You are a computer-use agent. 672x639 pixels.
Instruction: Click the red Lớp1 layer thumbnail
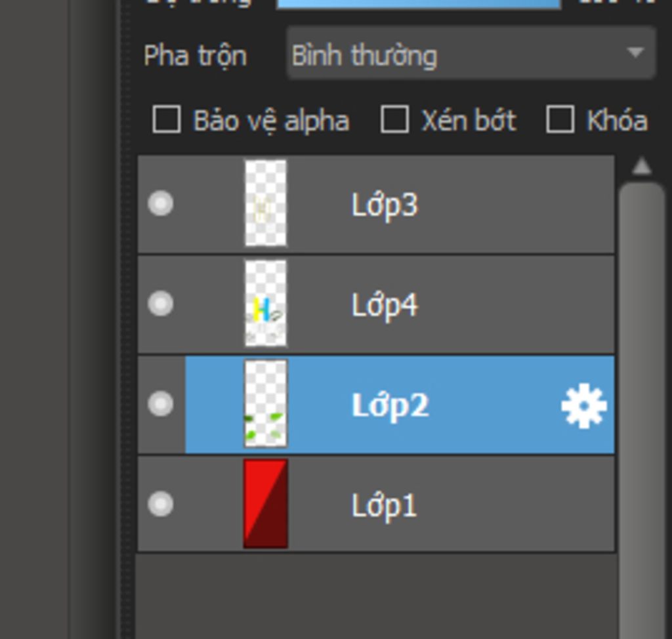[x=266, y=504]
